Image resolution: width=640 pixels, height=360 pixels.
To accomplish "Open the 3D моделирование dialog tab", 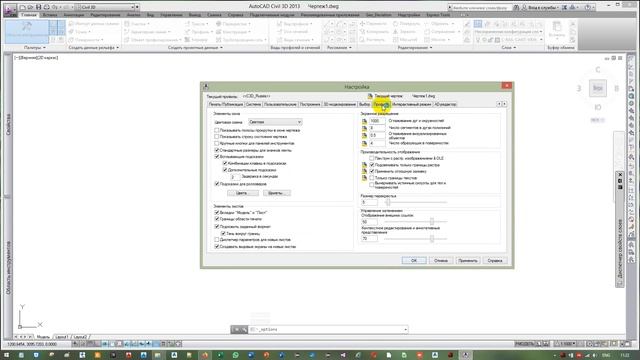I will 340,104.
